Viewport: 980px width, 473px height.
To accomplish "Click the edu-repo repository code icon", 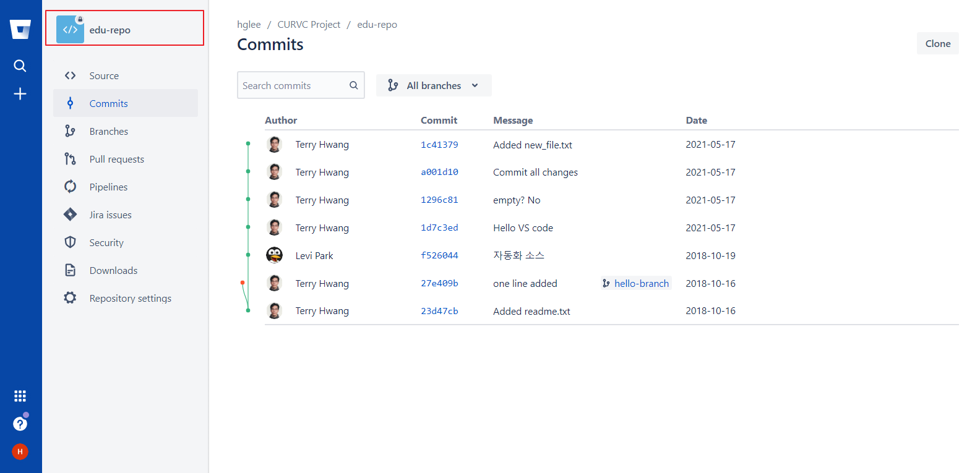I will point(70,30).
